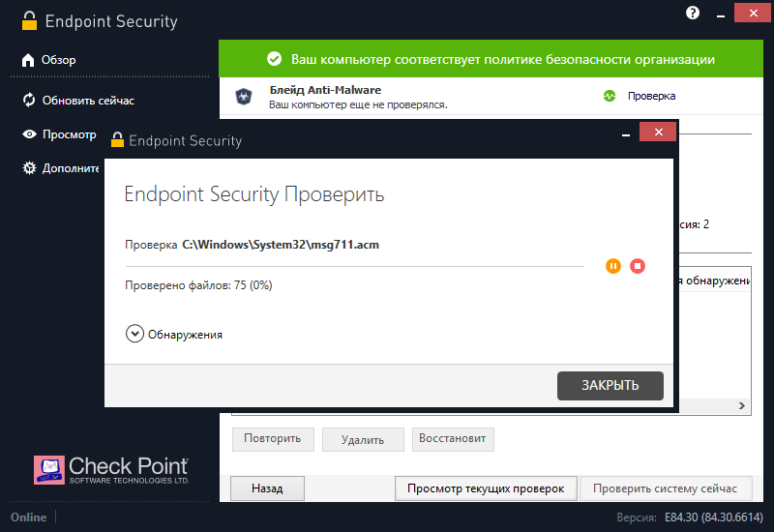Viewport: 774px width, 532px height.
Task: Click the horizontal scrollbar right arrow
Action: point(743,406)
